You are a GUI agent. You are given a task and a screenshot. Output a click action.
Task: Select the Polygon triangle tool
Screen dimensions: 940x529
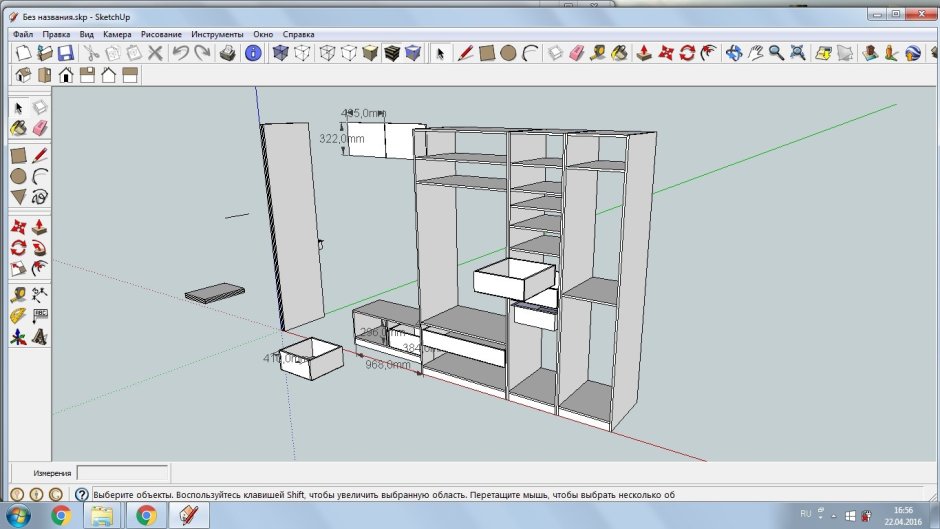pyautogui.click(x=19, y=197)
